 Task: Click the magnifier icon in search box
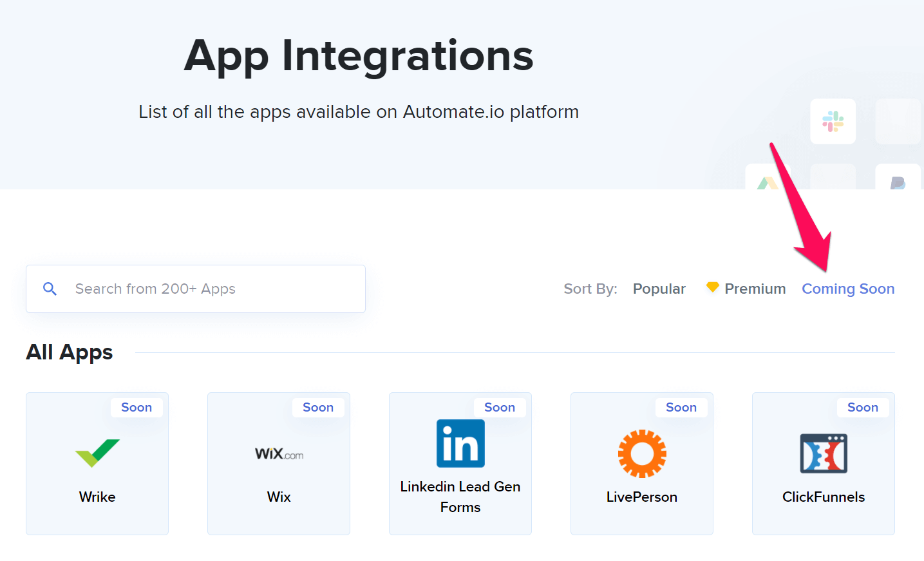tap(50, 289)
